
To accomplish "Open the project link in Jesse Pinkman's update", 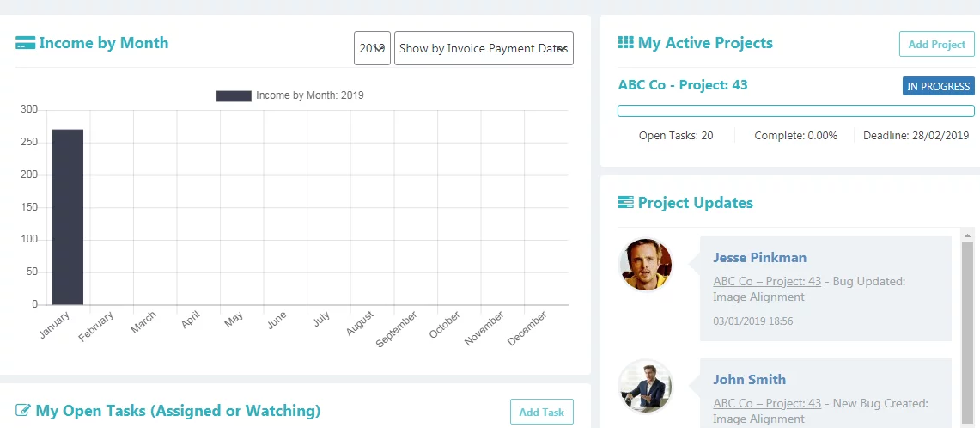I will [767, 282].
